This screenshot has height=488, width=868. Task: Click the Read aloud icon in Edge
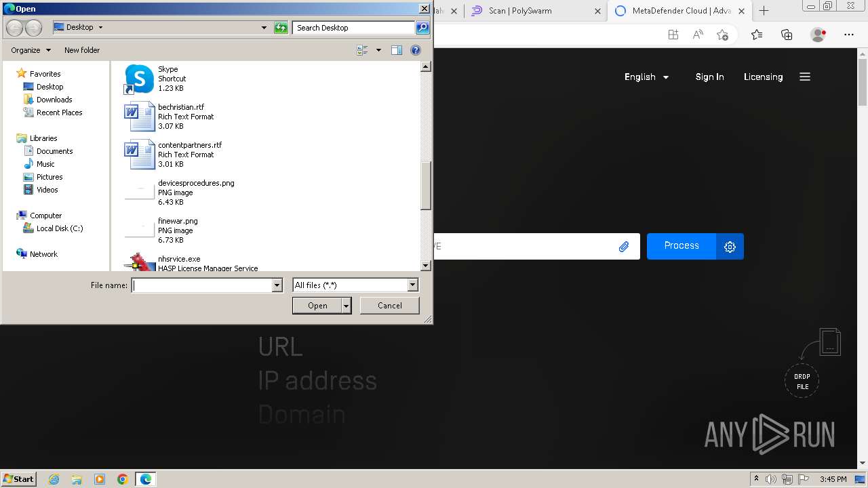[698, 35]
